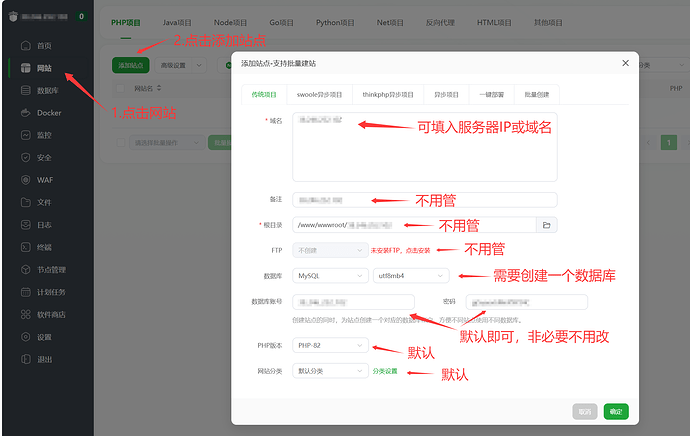
Task: Open the 默认分类 site category dropdown
Action: (330, 371)
